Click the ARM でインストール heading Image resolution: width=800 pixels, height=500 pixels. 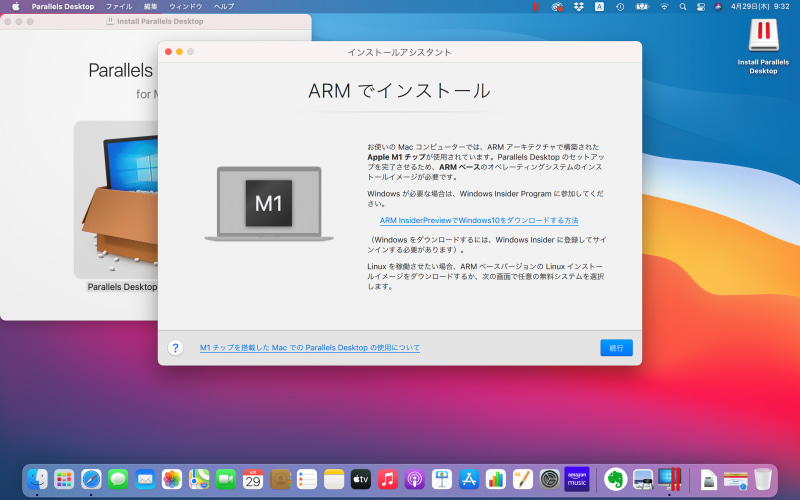(399, 91)
